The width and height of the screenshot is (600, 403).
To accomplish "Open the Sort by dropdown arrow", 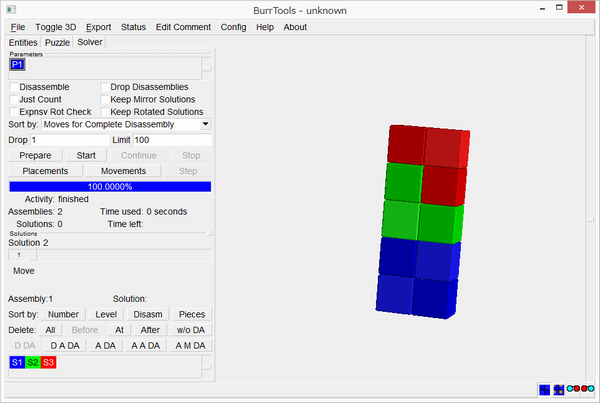I will [205, 124].
